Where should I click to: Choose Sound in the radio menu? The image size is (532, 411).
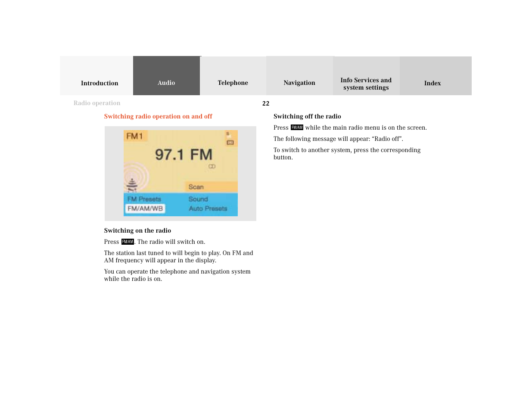pyautogui.click(x=198, y=199)
